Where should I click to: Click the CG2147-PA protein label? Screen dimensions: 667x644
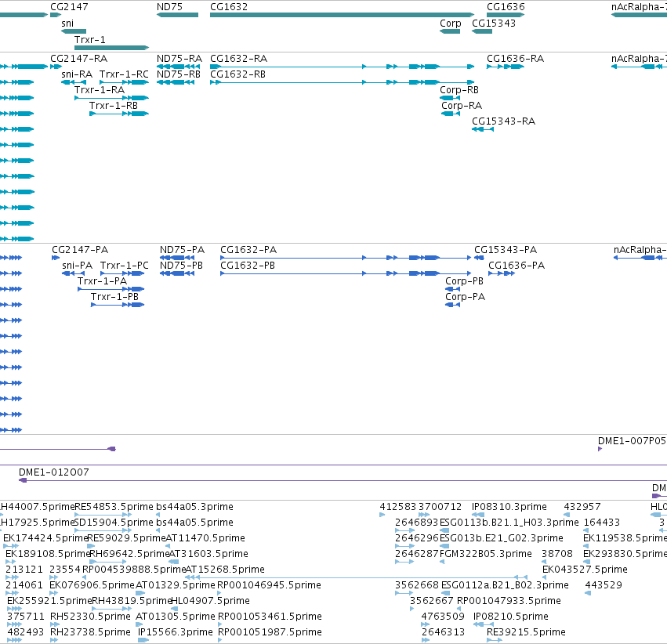click(x=80, y=250)
